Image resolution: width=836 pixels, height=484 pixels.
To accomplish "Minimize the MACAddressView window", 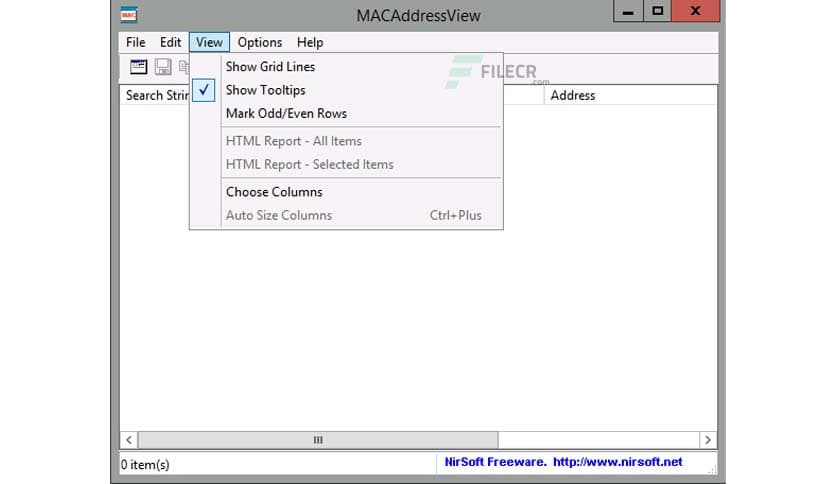I will click(629, 11).
